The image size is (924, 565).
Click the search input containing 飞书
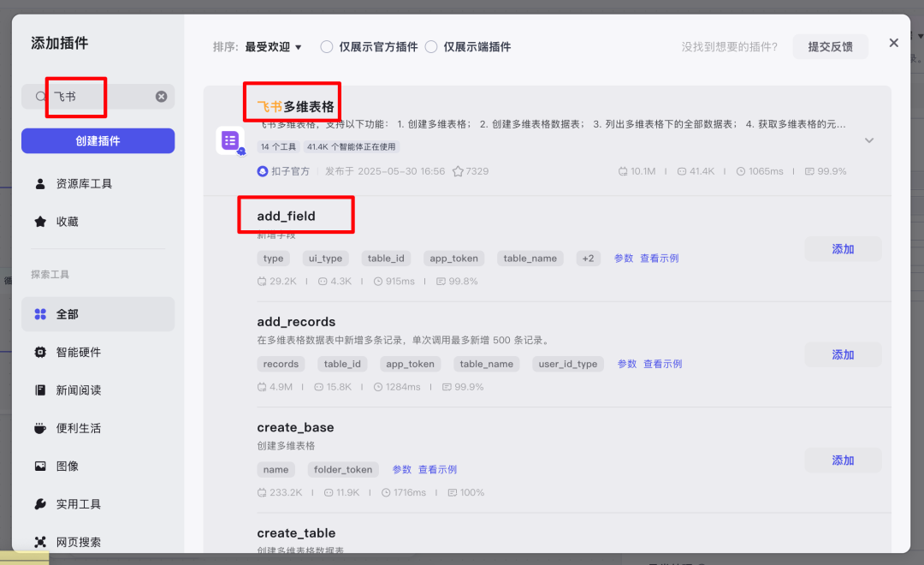click(x=98, y=97)
